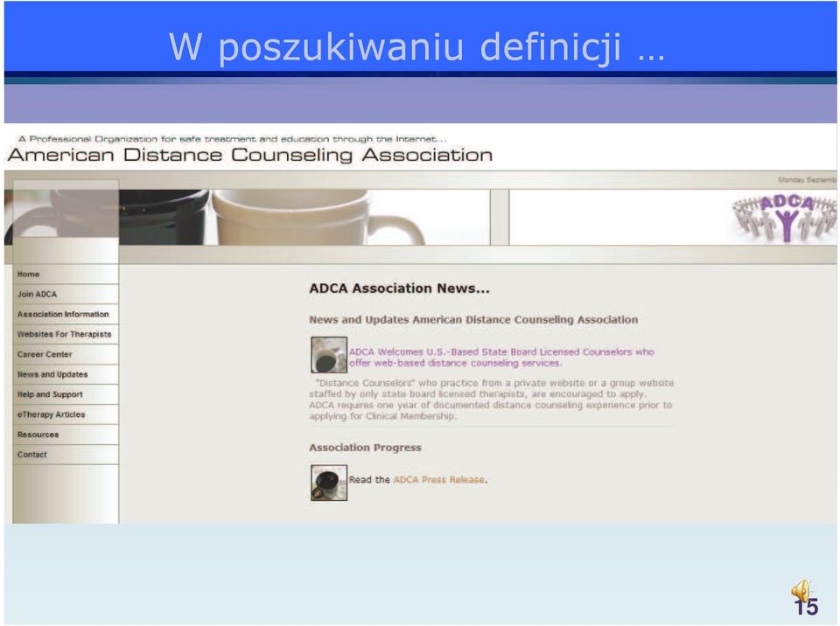Viewport: 840px width, 626px height.
Task: Click the Monday September date text
Action: [808, 180]
